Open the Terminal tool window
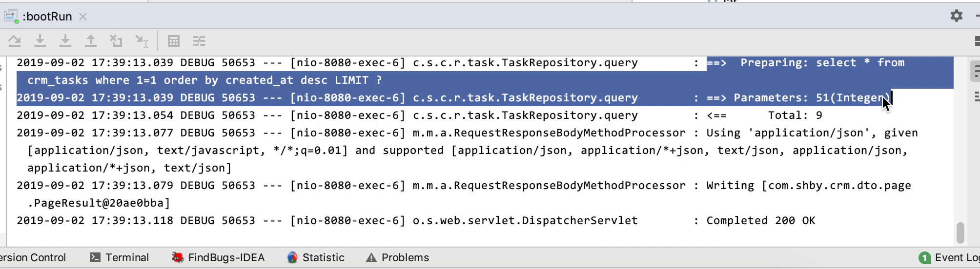 coord(120,258)
